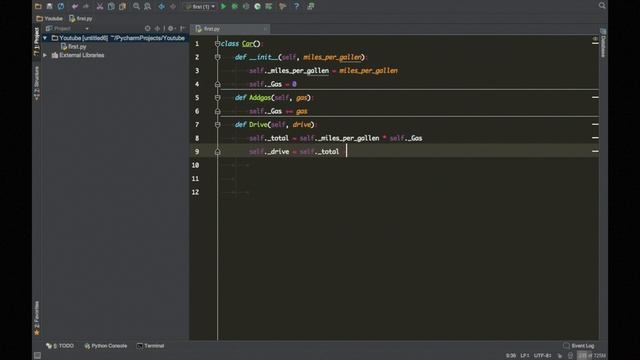Click the Open folder toolbar icon
The width and height of the screenshot is (640, 360).
click(38, 6)
